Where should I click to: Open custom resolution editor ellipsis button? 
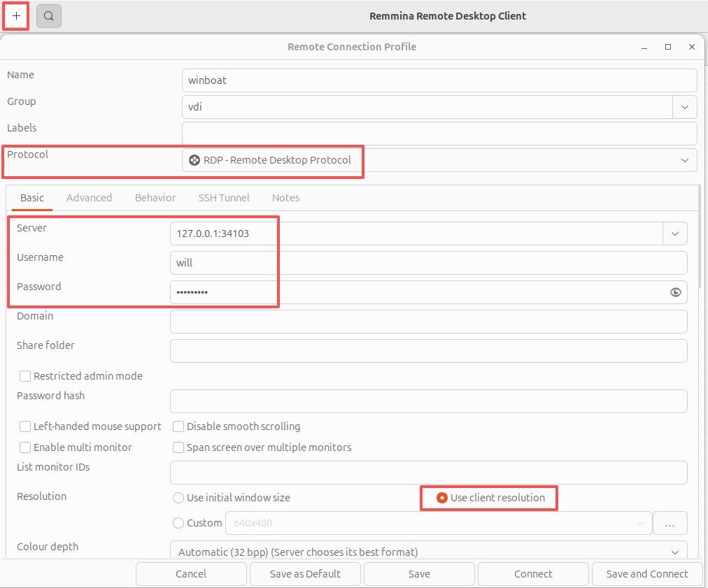(670, 523)
